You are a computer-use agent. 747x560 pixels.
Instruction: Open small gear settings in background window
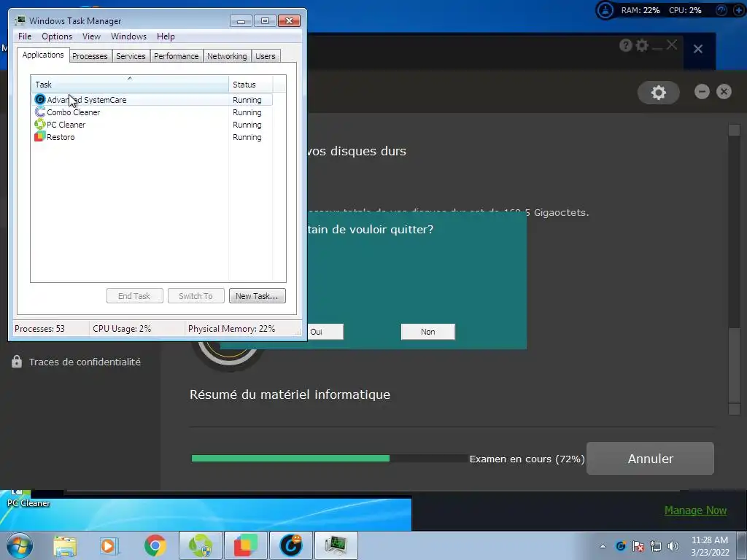pyautogui.click(x=642, y=45)
